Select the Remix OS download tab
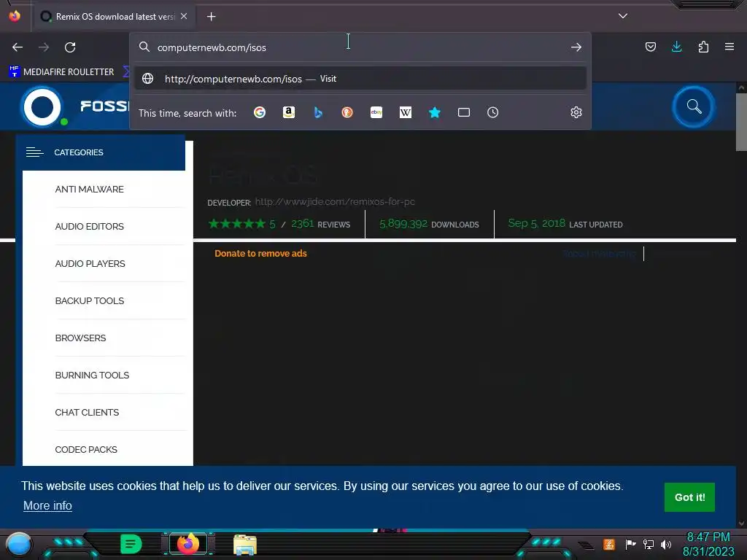Image resolution: width=747 pixels, height=560 pixels. point(115,17)
